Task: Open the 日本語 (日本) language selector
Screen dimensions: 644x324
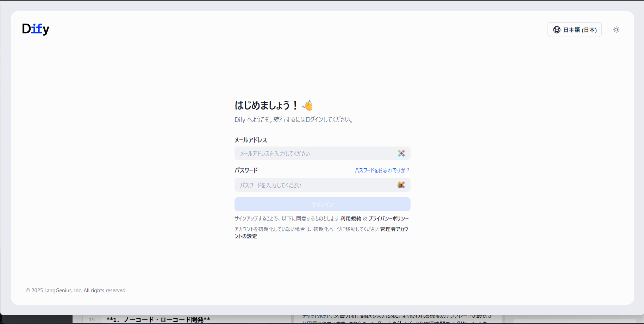Action: point(574,30)
